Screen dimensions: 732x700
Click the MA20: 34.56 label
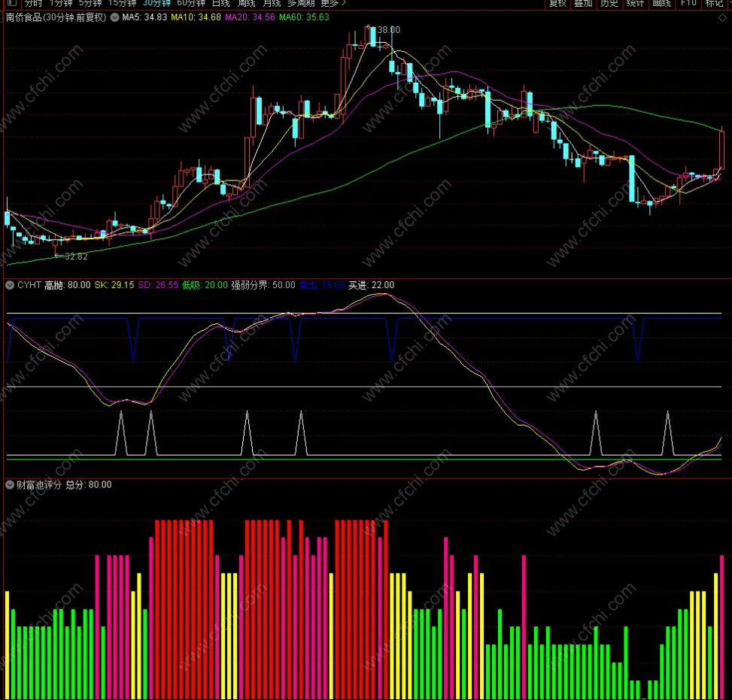click(x=250, y=18)
